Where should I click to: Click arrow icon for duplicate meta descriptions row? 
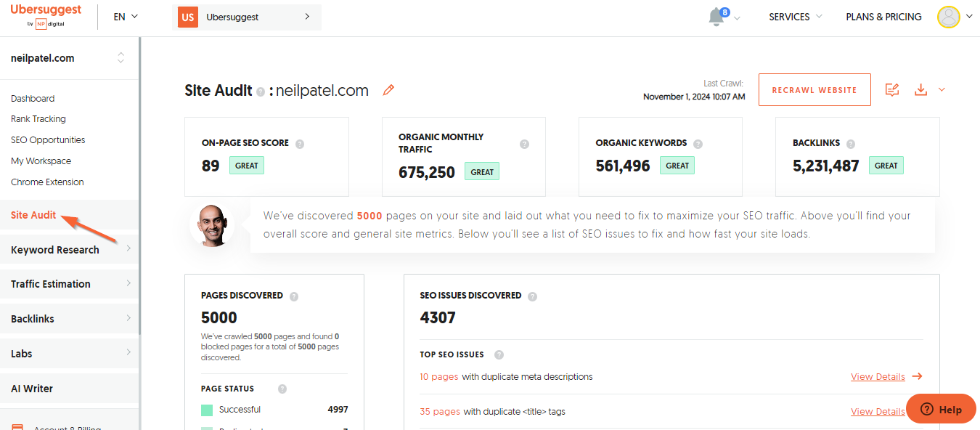coord(917,376)
